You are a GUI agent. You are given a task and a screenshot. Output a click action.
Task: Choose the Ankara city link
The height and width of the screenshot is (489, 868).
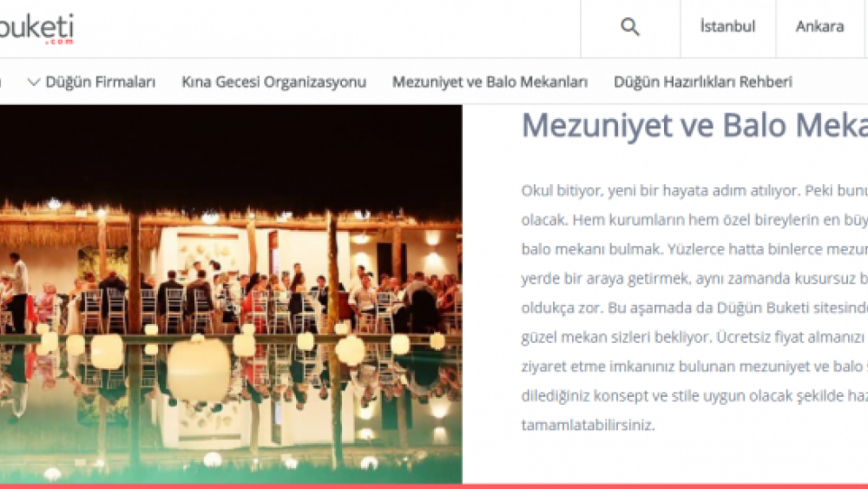pyautogui.click(x=819, y=27)
